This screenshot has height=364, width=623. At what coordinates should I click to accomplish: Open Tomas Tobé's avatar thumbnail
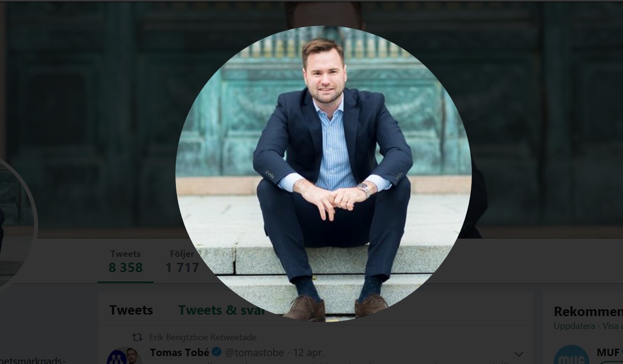click(x=124, y=356)
